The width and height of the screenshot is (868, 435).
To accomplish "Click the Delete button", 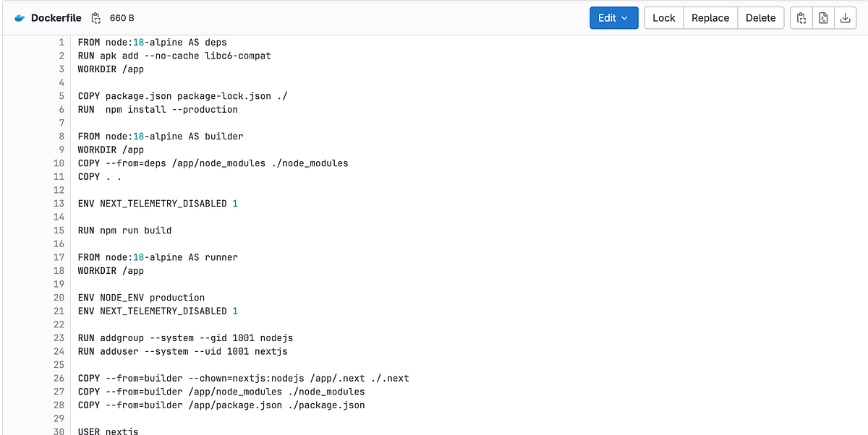I will [x=761, y=17].
